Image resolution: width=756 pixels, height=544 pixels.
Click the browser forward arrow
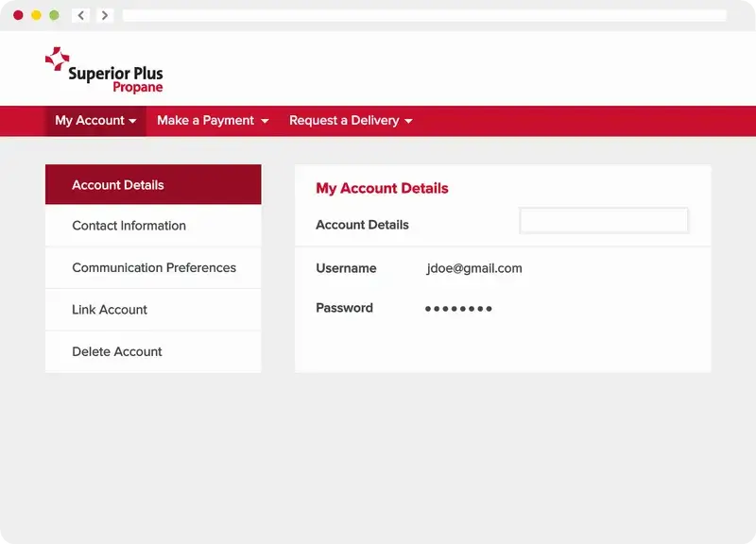(104, 15)
